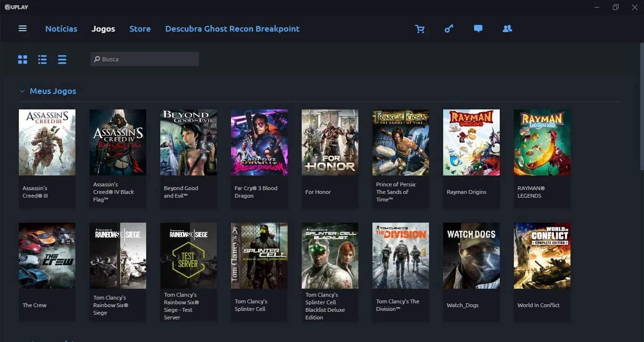Switch to compact list view
This screenshot has width=644, height=342.
pos(62,59)
